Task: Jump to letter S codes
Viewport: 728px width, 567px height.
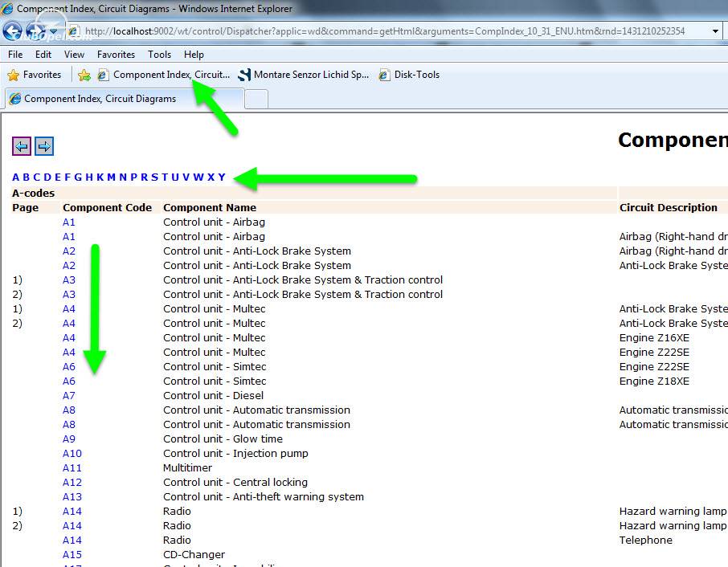Action: (154, 177)
